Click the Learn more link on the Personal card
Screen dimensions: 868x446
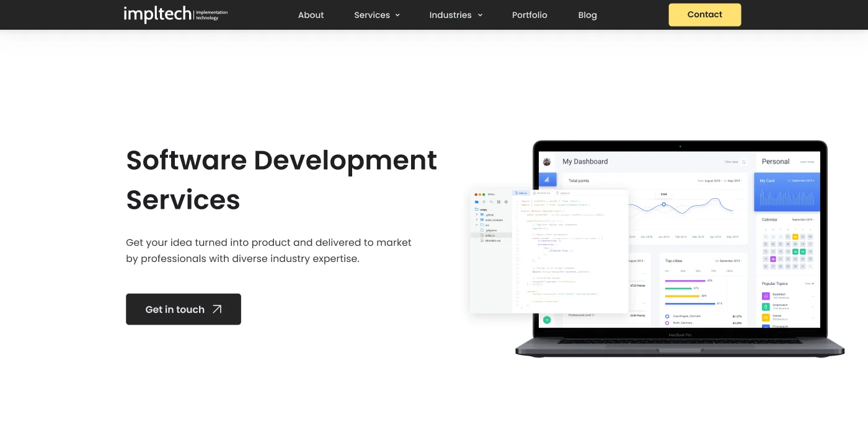coord(807,162)
